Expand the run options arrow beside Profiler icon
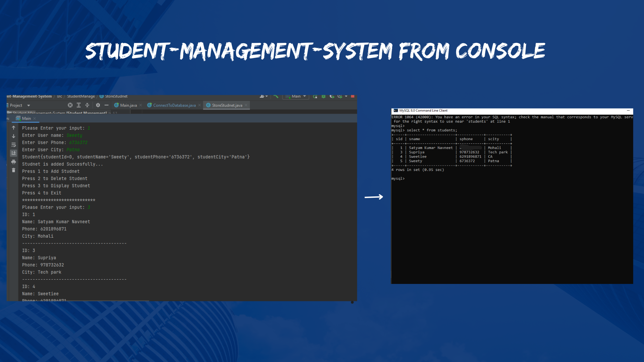Viewport: 644px width, 362px height. pos(346,97)
